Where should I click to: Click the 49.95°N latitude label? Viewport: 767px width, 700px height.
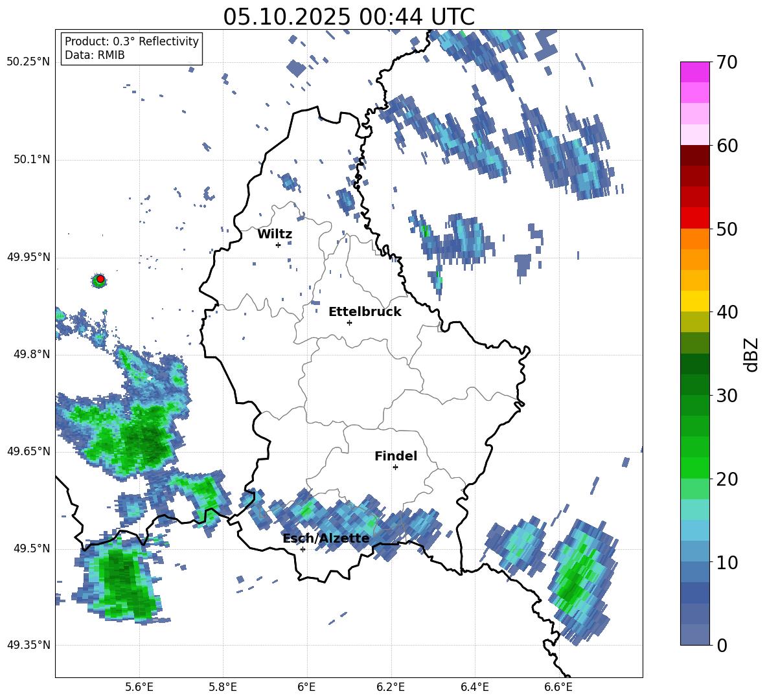pyautogui.click(x=29, y=257)
